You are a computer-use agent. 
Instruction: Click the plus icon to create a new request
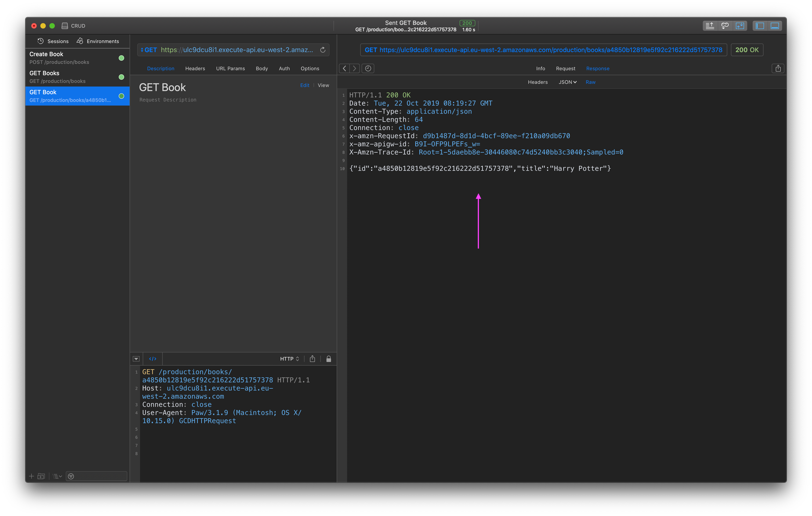(x=31, y=476)
